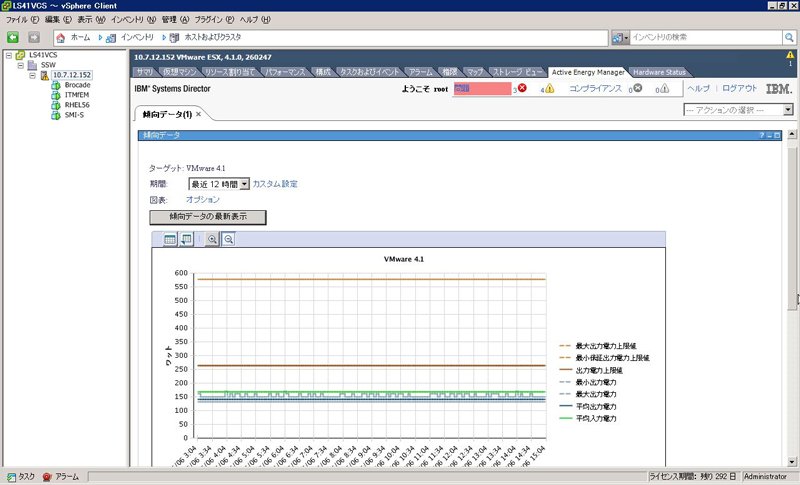The height and width of the screenshot is (485, 800).
Task: Click the inventory icon beside インベントリ
Action: click(110, 38)
